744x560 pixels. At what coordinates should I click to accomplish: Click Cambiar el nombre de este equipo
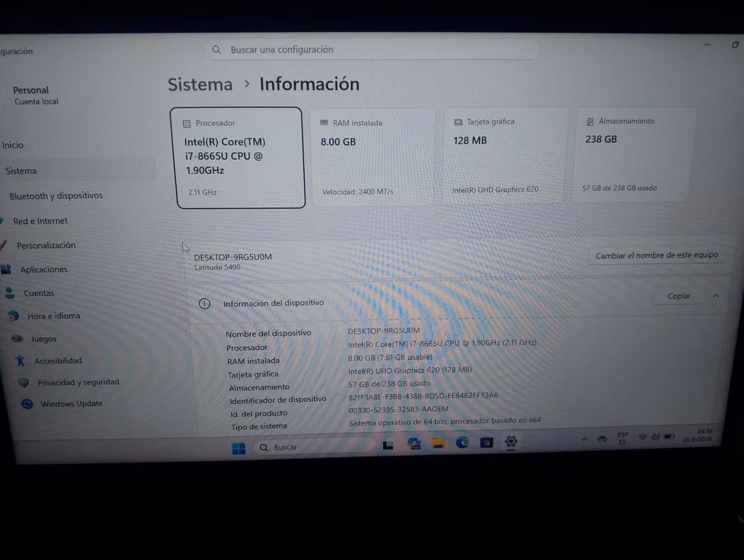[x=656, y=255]
